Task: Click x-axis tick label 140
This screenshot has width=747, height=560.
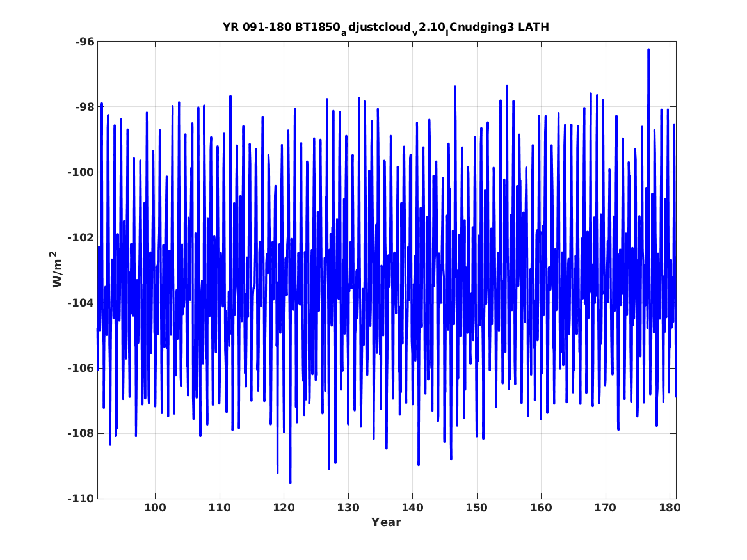Action: click(413, 508)
